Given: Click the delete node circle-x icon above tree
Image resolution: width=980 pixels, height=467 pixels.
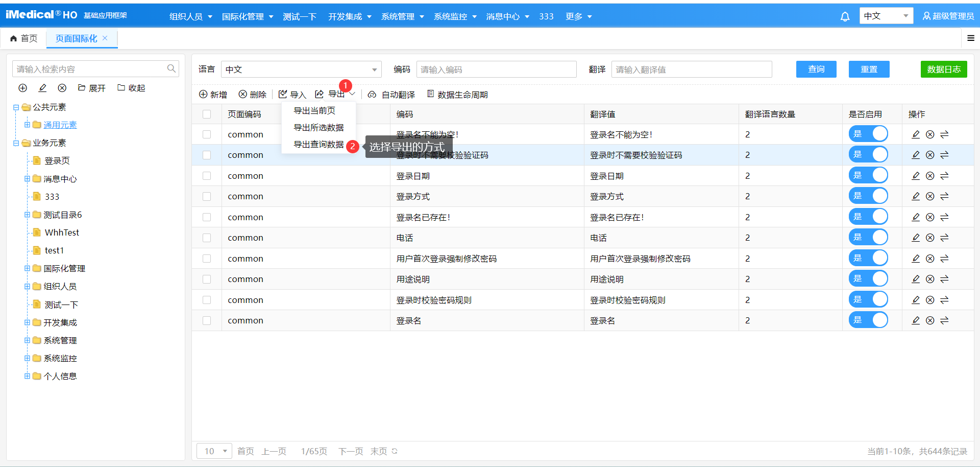Looking at the screenshot, I should coord(62,88).
